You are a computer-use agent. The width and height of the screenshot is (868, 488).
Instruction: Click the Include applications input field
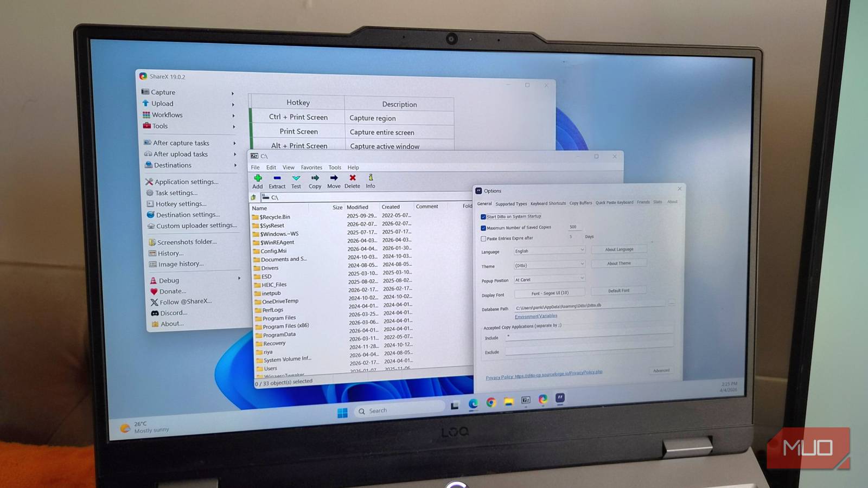click(589, 337)
